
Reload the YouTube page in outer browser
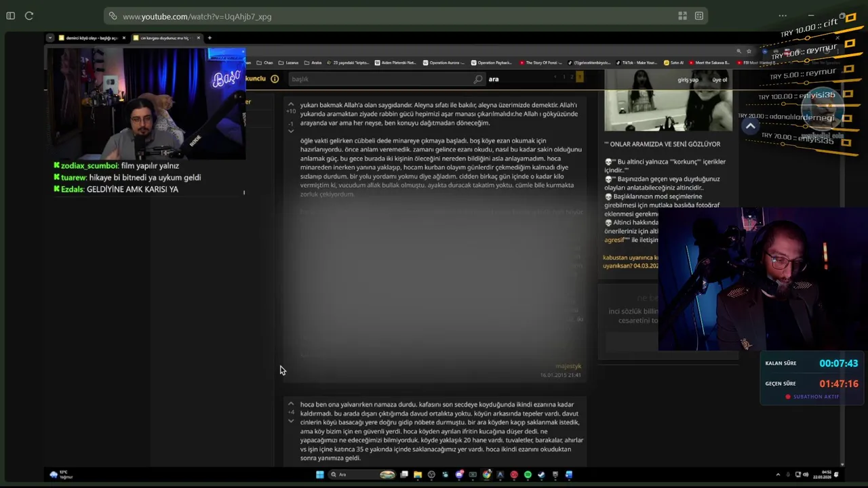coord(29,16)
